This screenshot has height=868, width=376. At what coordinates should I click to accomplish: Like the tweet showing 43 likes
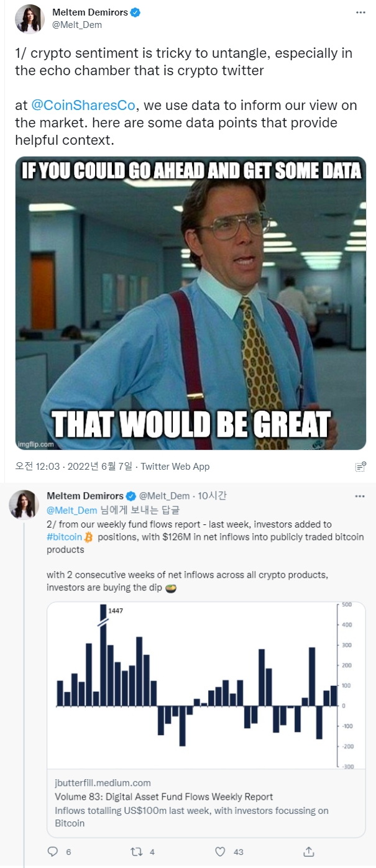coord(221,851)
